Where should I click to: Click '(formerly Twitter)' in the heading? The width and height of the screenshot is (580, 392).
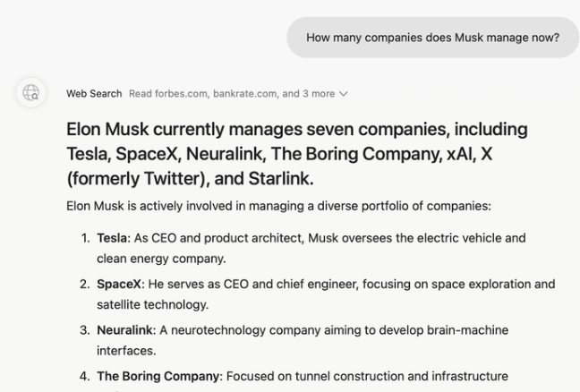pyautogui.click(x=139, y=179)
